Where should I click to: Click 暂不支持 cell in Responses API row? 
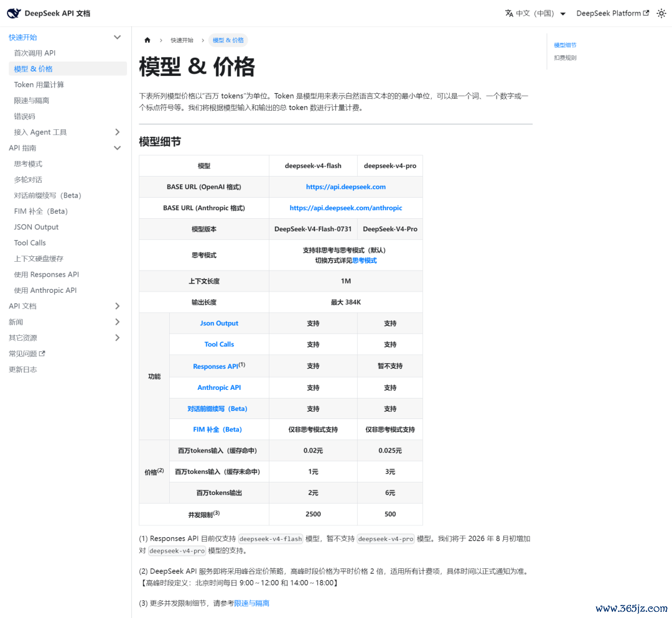point(390,366)
